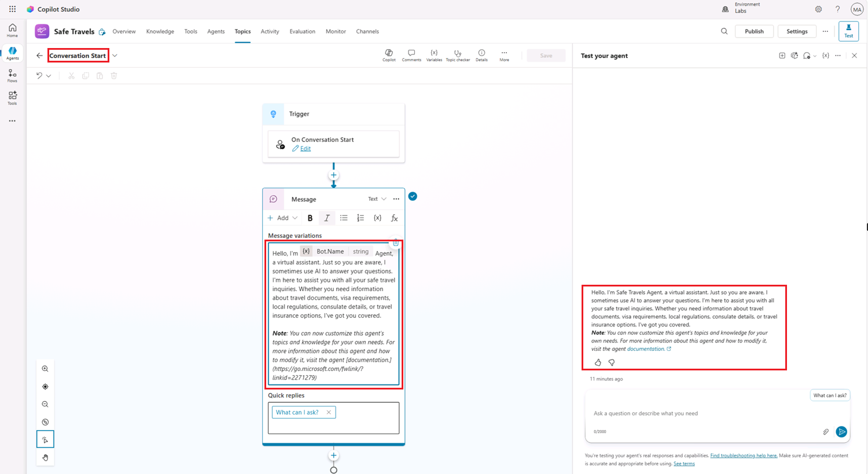Insert a bulleted list in the message
868x474 pixels.
344,218
